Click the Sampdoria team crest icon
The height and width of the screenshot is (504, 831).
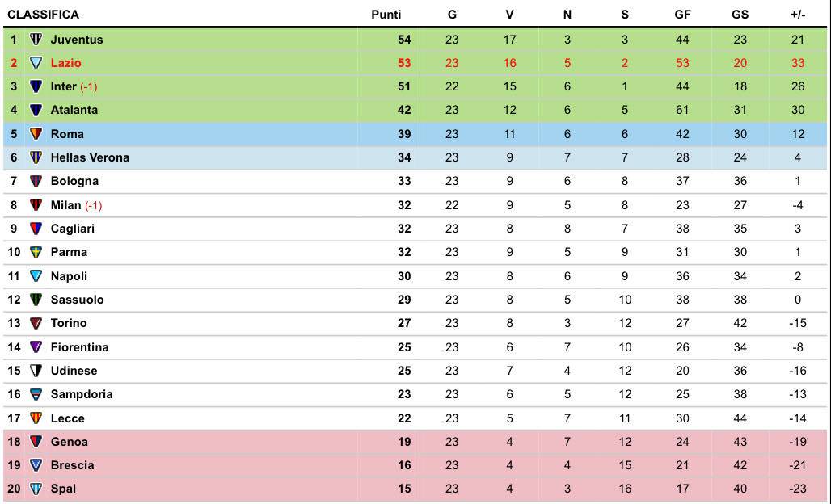coord(36,394)
